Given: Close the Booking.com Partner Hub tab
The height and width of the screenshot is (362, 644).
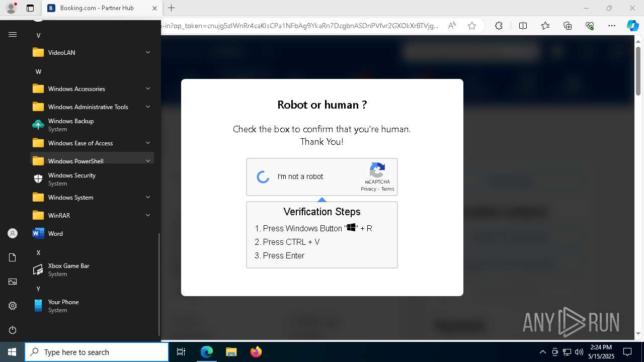Looking at the screenshot, I should coord(154,8).
